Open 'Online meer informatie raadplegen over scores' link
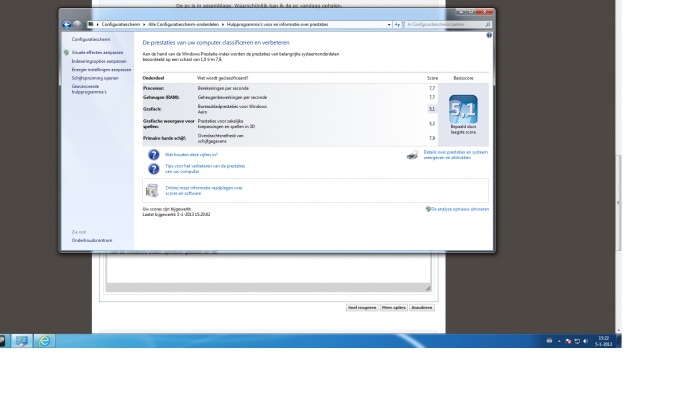Viewport: 700px width, 394px height. click(204, 191)
